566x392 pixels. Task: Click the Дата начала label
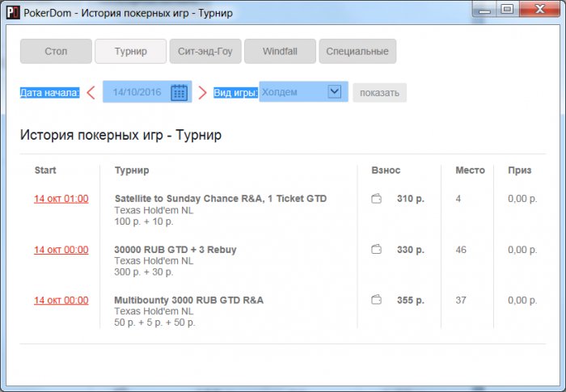point(49,93)
